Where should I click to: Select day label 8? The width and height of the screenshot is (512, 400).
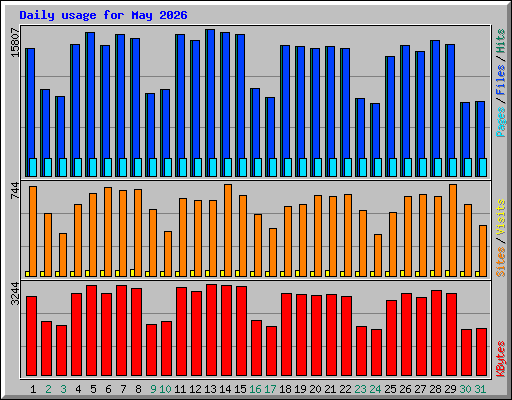pyautogui.click(x=138, y=389)
